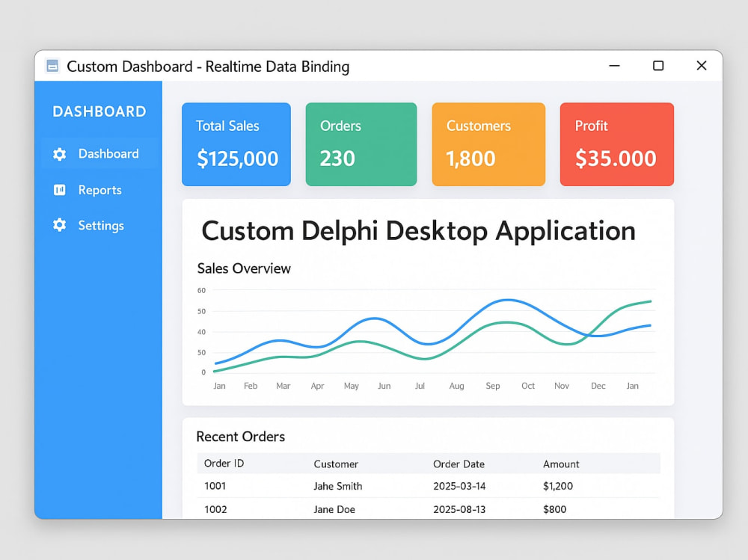Image resolution: width=748 pixels, height=560 pixels.
Task: Click the Customer column header
Action: click(336, 464)
